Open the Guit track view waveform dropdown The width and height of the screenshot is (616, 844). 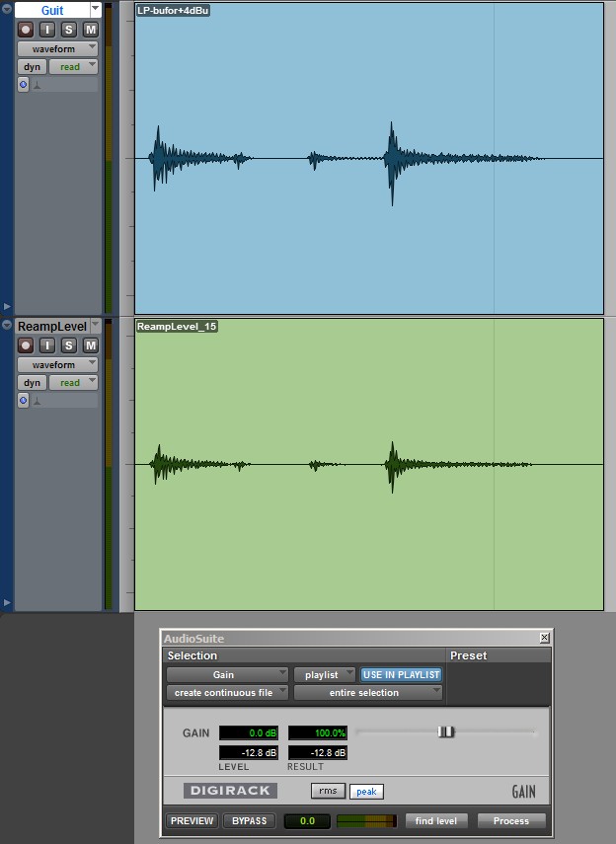[58, 48]
